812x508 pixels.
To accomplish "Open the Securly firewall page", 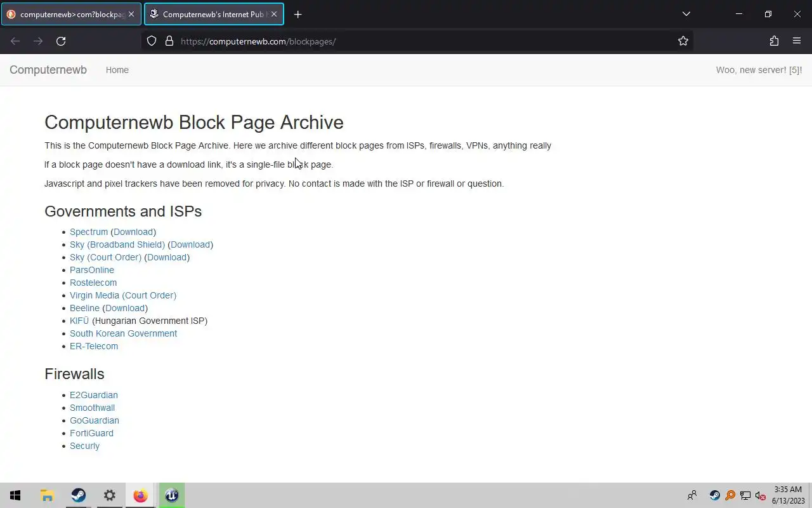I will [84, 446].
